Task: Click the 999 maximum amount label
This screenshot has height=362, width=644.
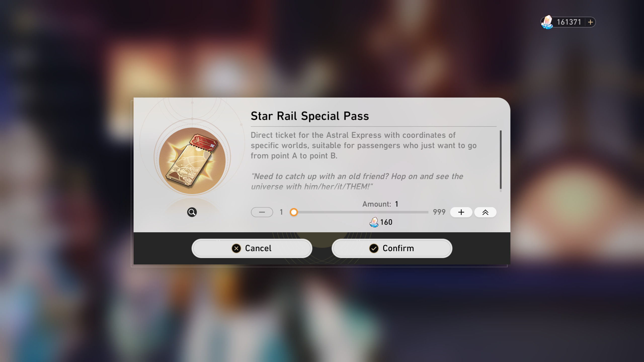Action: [x=439, y=212]
